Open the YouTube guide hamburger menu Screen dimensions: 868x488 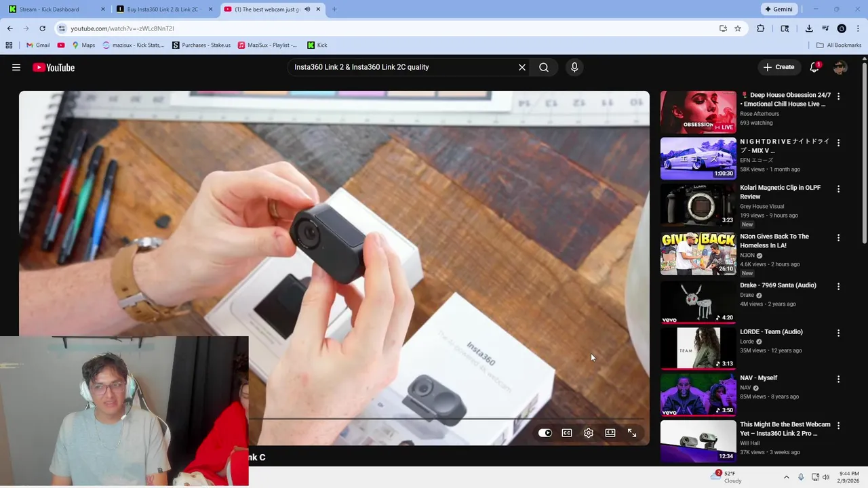[x=16, y=67]
